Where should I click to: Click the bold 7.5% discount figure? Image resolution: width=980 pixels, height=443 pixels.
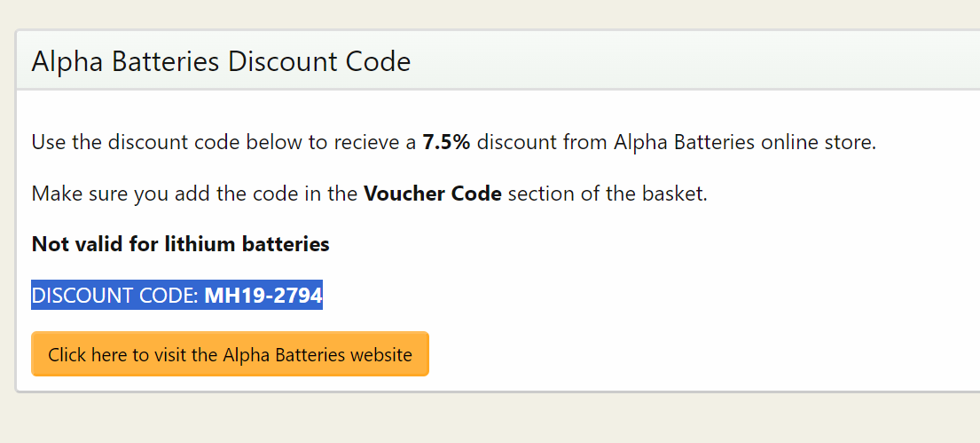446,142
